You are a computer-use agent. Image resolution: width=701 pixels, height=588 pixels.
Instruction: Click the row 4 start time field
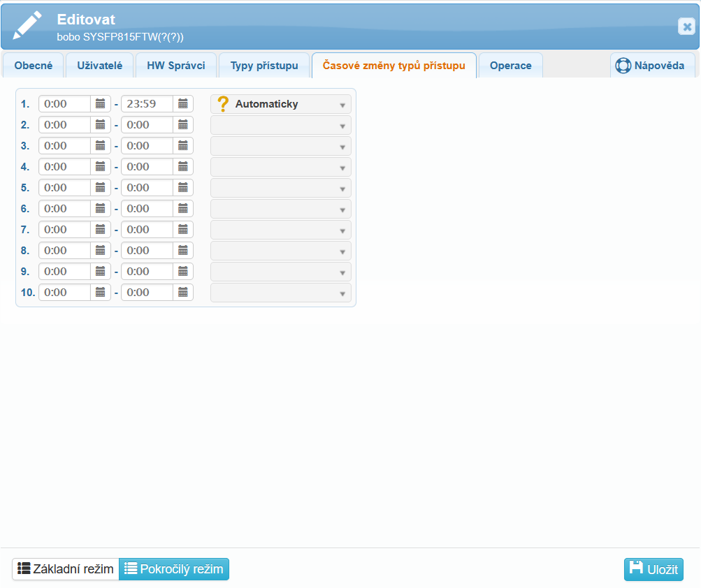(64, 167)
